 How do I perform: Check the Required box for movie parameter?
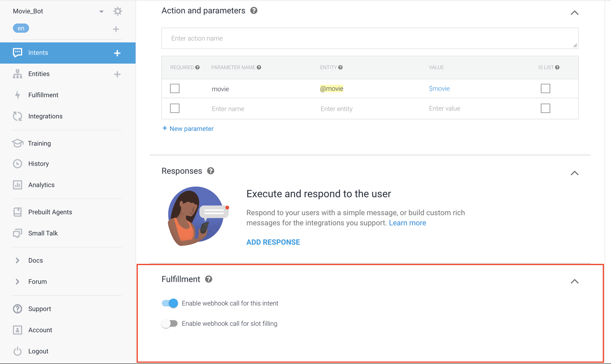175,89
